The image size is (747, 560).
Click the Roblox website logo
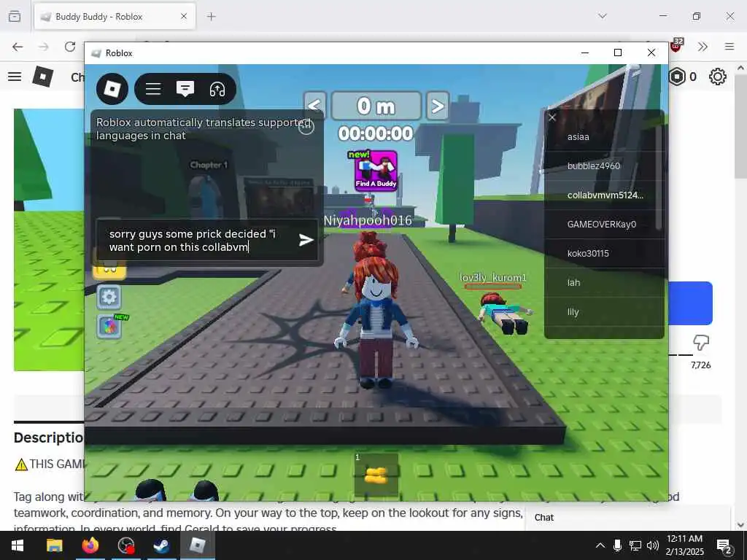click(43, 76)
